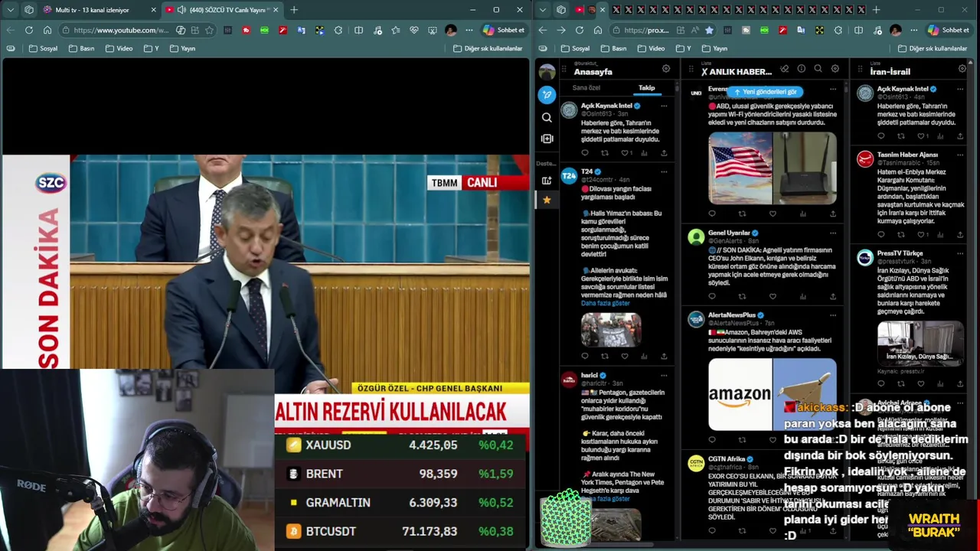Open search in X Pro sidebar
Viewport: 980px width, 551px height.
click(547, 118)
